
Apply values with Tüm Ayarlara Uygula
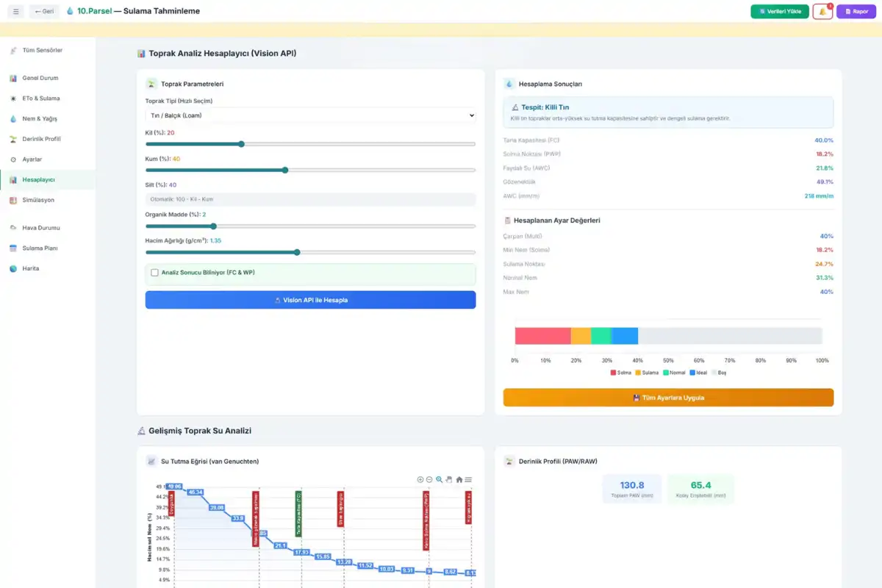[x=668, y=398]
